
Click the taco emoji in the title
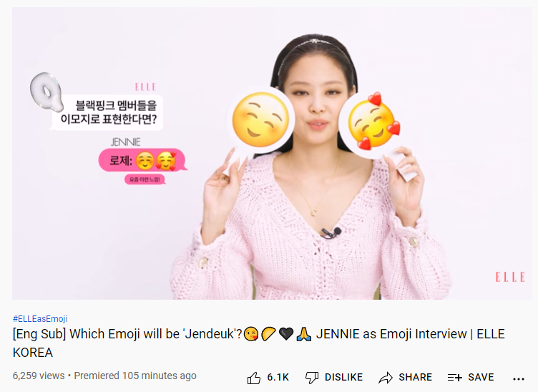tap(268, 334)
